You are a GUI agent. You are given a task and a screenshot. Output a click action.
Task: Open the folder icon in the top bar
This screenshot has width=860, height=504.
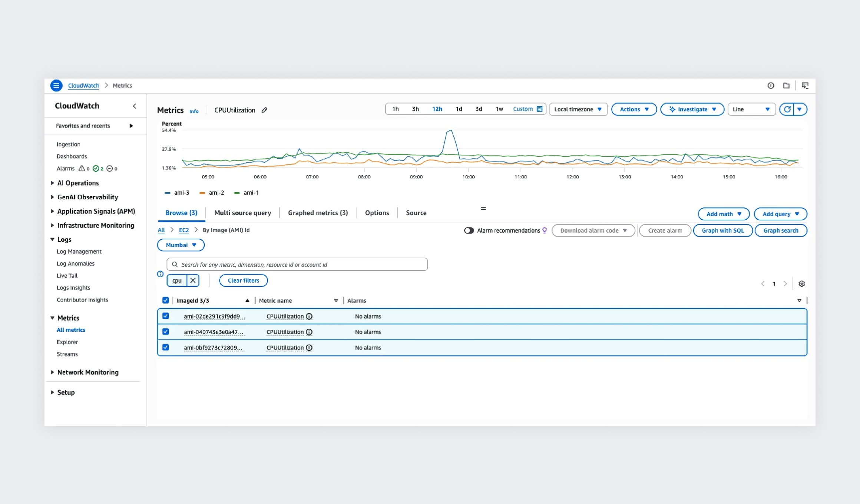(786, 86)
